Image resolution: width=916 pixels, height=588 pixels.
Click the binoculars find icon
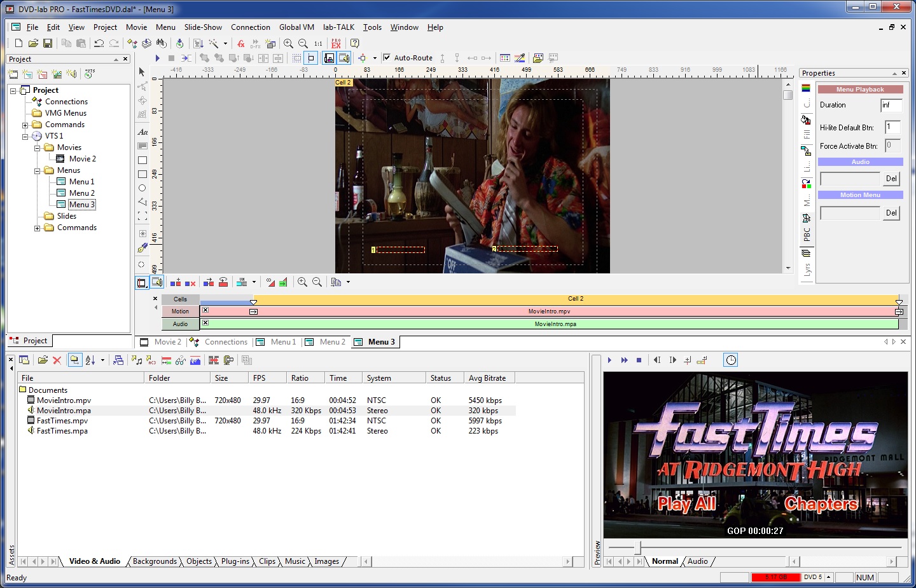162,43
